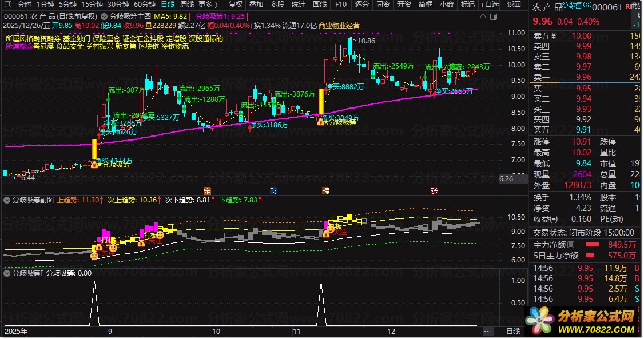Toggle 复权 price adjustment

coord(236,5)
